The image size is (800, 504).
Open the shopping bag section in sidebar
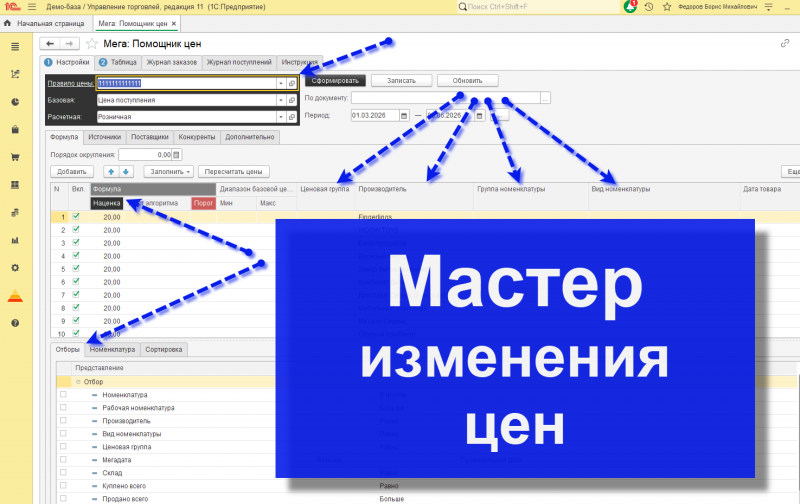[15, 130]
